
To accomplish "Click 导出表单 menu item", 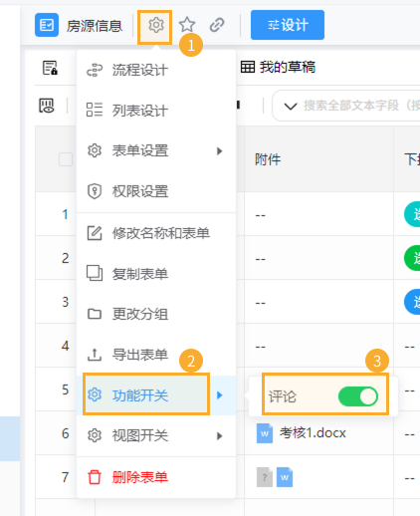I will coord(156,355).
